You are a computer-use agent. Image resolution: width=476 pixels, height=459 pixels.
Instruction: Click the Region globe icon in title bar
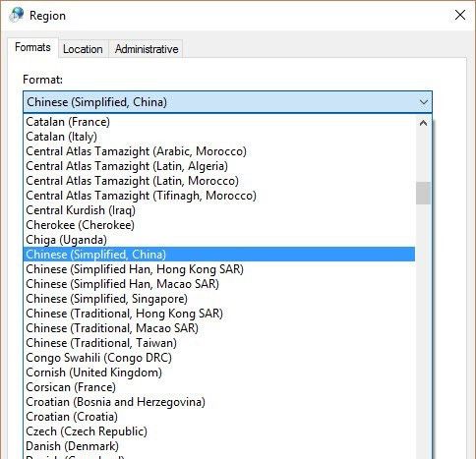(x=17, y=15)
